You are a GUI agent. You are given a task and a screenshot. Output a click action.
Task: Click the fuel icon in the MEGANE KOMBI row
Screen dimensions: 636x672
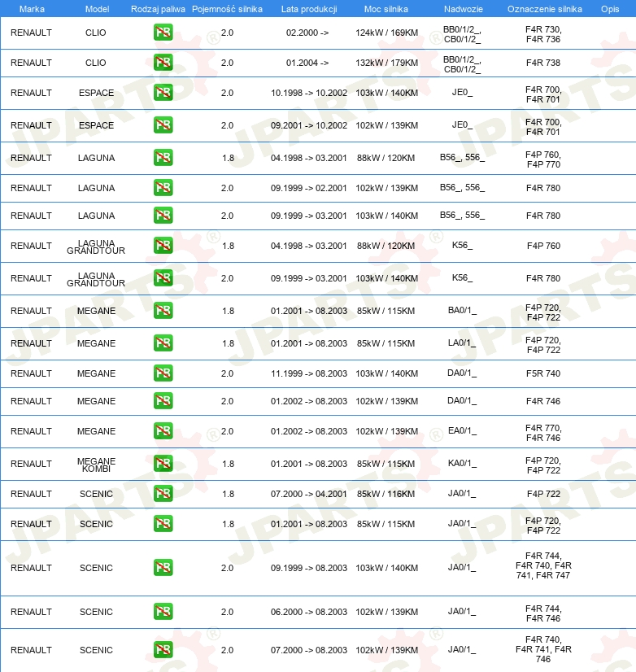163,464
